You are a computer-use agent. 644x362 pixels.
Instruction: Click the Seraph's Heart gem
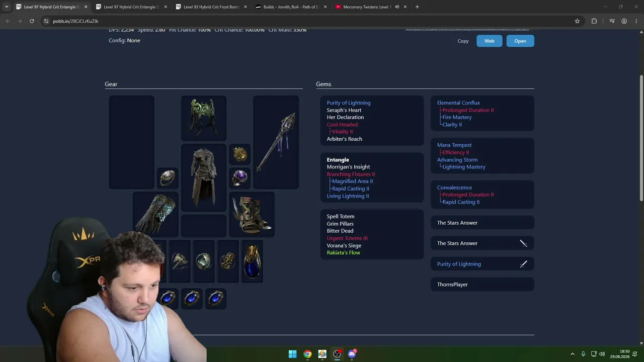click(x=344, y=110)
